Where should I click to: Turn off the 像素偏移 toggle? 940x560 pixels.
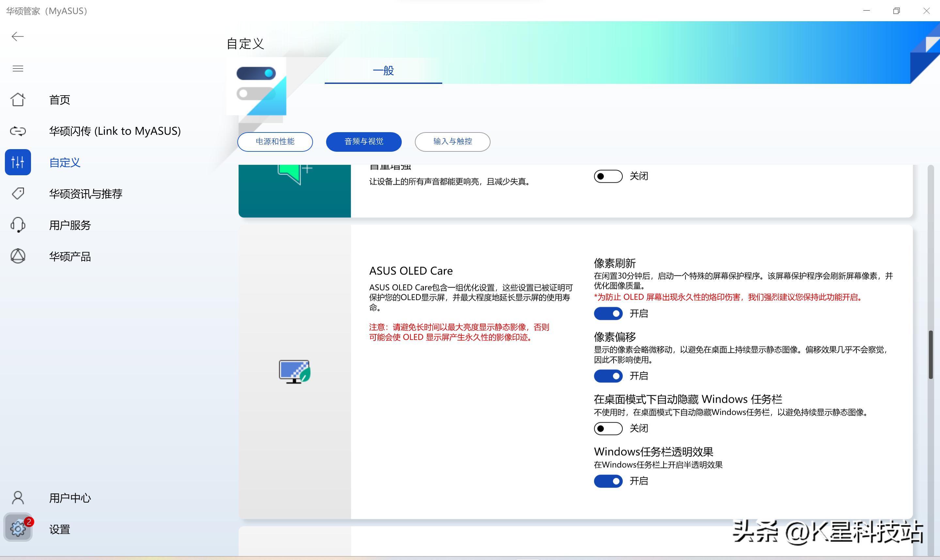[x=608, y=376]
